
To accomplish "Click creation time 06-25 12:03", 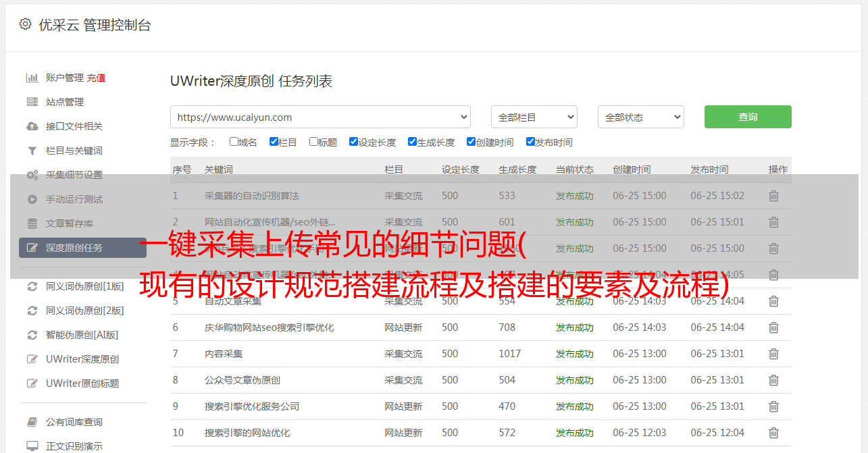I will (x=640, y=433).
